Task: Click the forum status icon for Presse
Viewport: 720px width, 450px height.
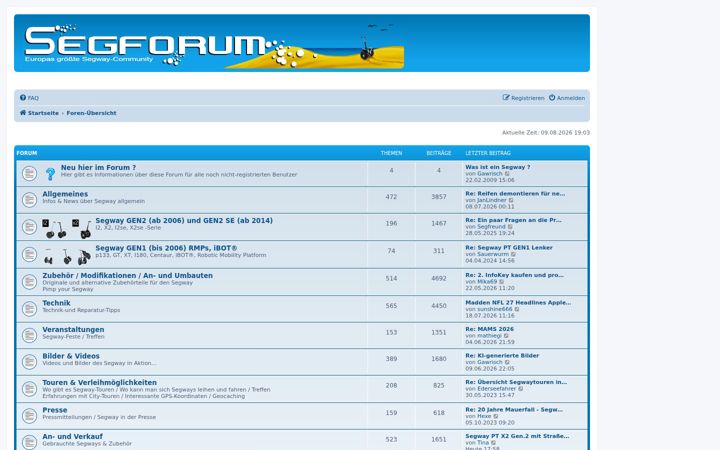Action: 29,416
